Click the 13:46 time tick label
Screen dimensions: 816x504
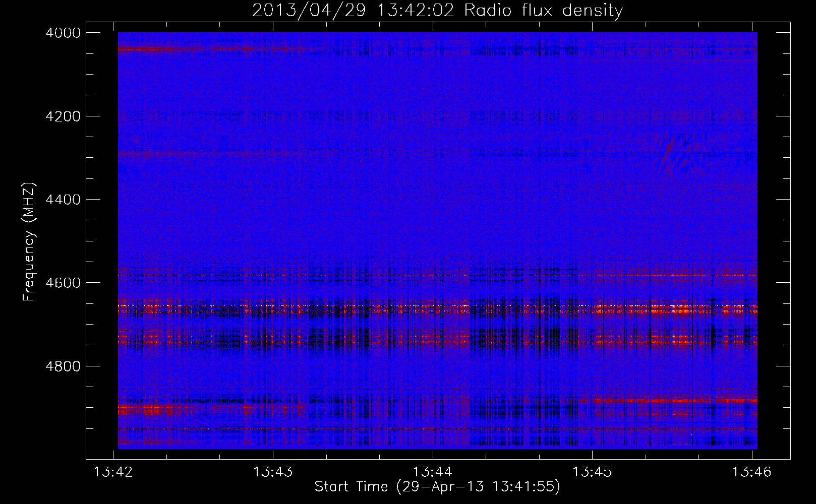[x=752, y=472]
